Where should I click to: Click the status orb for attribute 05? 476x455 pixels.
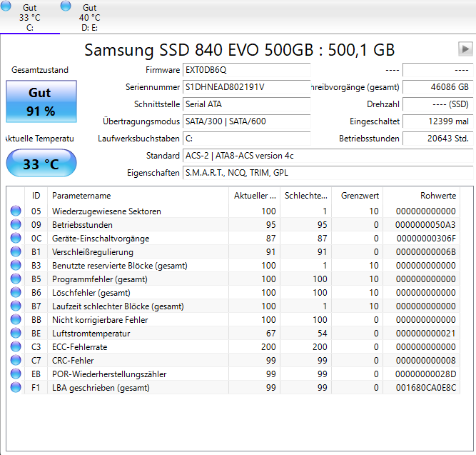(16, 211)
